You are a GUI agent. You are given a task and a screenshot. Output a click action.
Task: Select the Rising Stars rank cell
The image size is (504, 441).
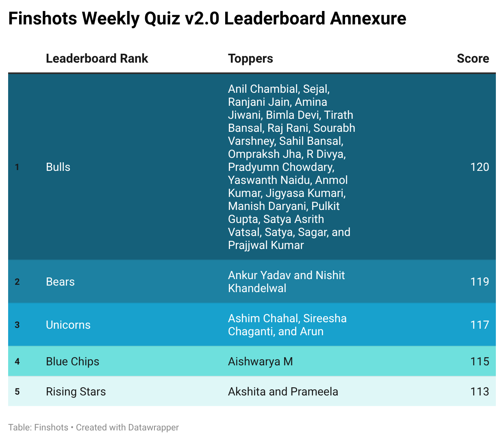(x=76, y=392)
